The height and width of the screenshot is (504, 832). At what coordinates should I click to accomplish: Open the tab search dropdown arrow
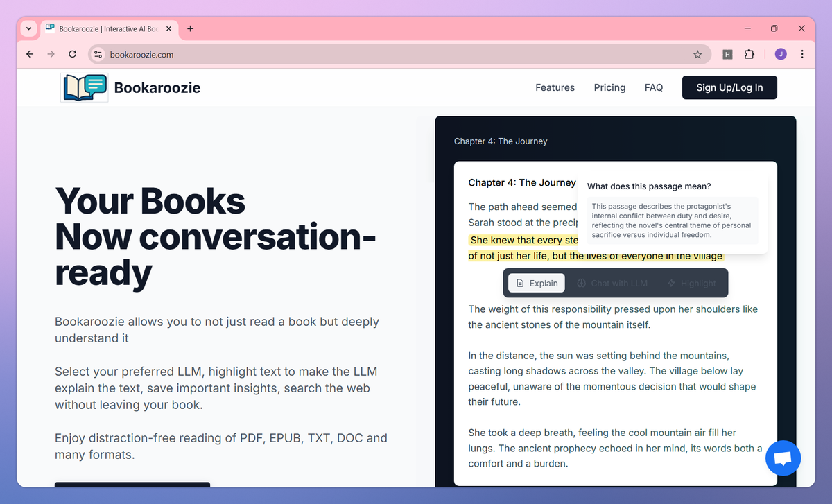tap(28, 28)
